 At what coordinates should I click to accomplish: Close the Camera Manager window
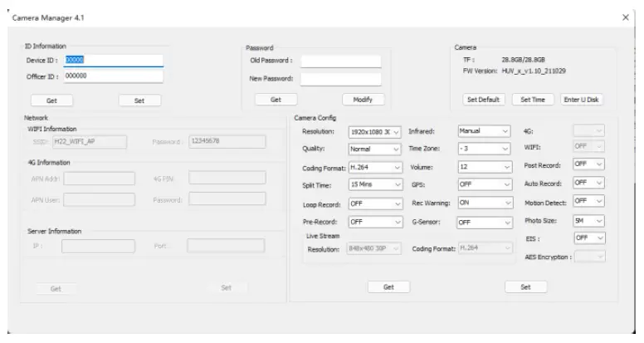point(625,17)
